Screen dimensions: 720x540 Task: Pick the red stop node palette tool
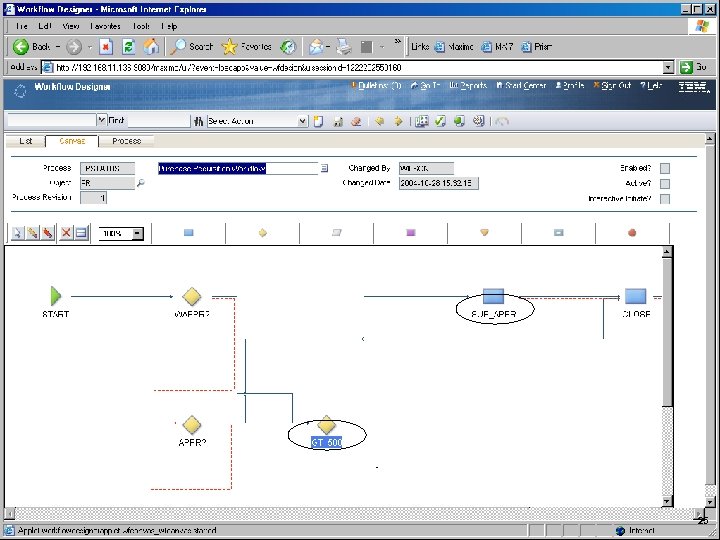point(632,233)
